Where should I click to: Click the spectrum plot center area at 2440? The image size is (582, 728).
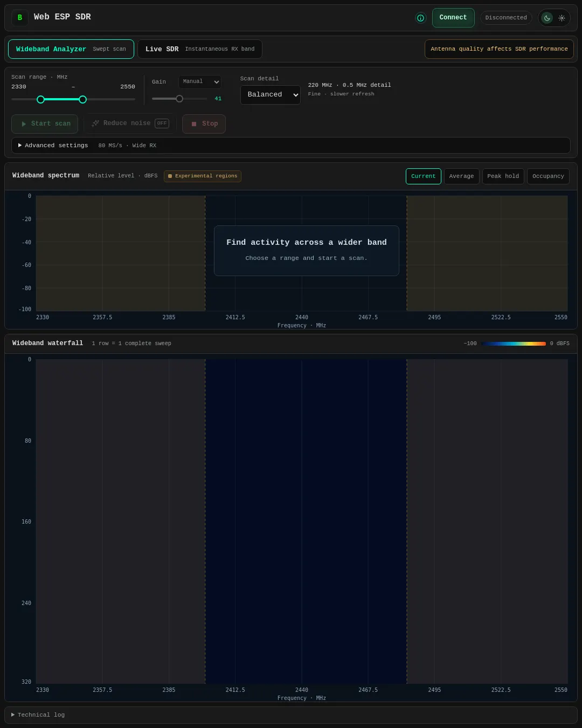[x=302, y=253]
